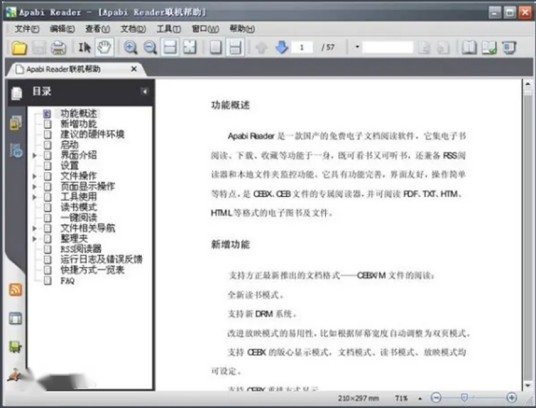Image resolution: width=536 pixels, height=408 pixels.
Task: Select 新增功能 in the contents tree
Action: [x=79, y=124]
